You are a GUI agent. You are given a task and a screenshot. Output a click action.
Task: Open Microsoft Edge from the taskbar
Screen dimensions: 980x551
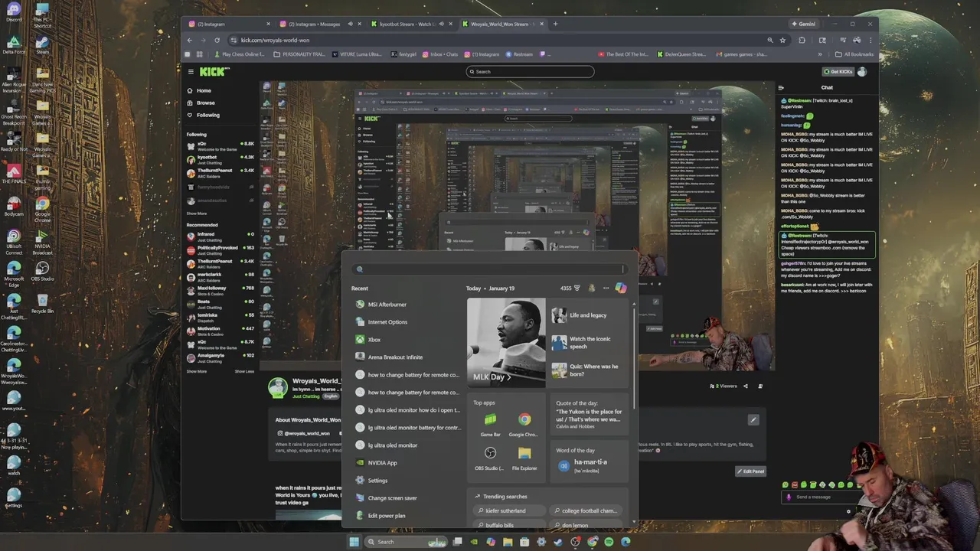pyautogui.click(x=626, y=542)
